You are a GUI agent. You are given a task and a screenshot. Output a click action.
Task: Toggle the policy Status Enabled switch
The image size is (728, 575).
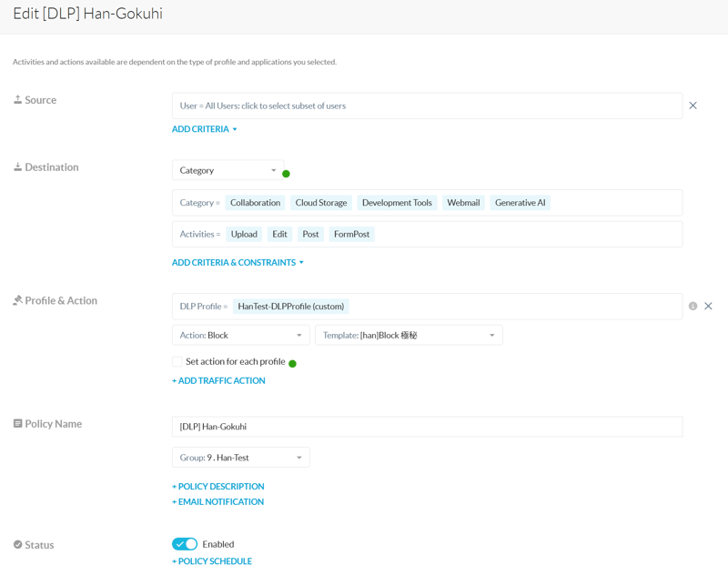pyautogui.click(x=185, y=544)
